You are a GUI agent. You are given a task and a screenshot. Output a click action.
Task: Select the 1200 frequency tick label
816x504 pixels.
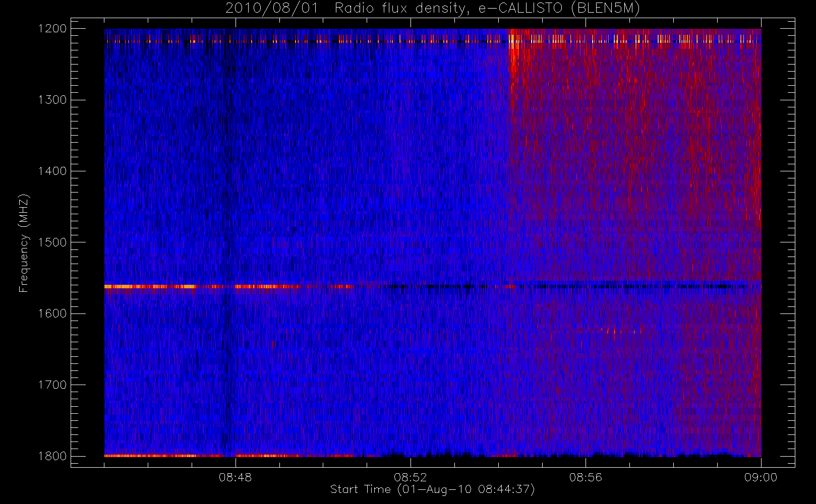click(x=52, y=29)
